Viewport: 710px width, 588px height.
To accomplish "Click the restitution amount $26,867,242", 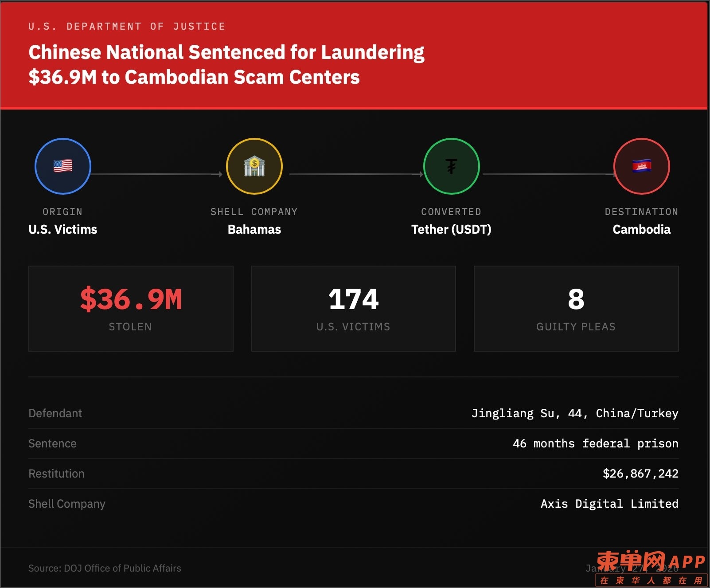I will [x=640, y=474].
